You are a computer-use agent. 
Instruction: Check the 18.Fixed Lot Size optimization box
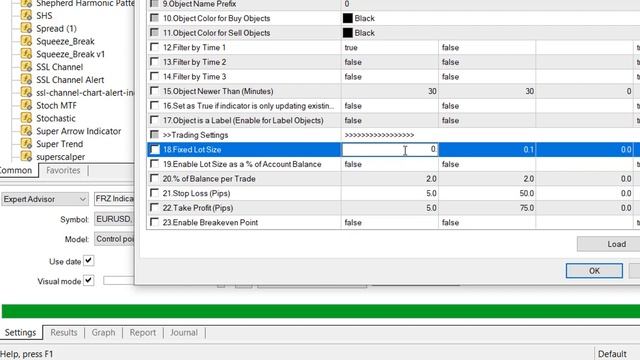click(x=154, y=149)
